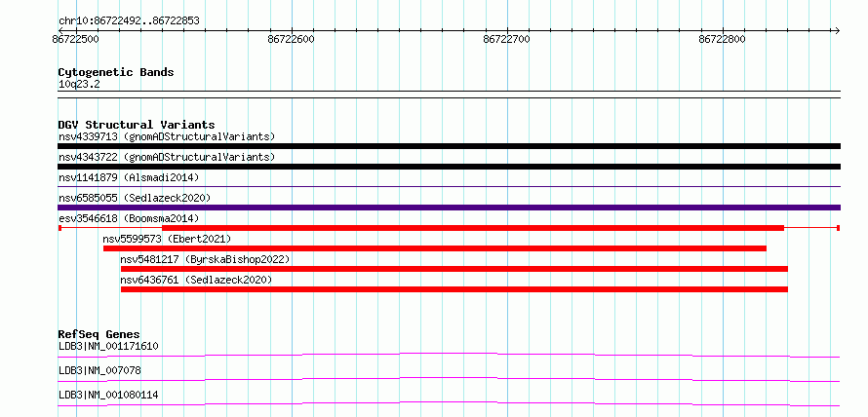
Task: Click the nsv4343722 gnomAD structural variant bar
Action: click(449, 167)
